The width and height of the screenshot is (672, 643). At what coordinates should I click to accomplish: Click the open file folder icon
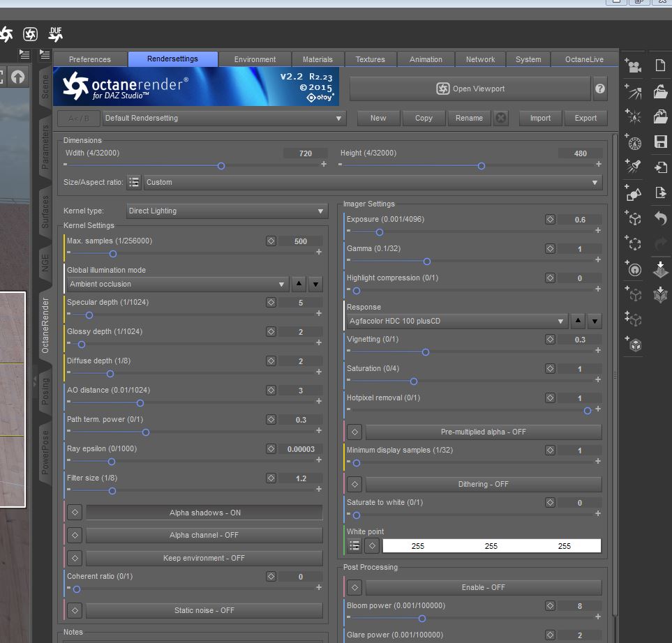660,91
